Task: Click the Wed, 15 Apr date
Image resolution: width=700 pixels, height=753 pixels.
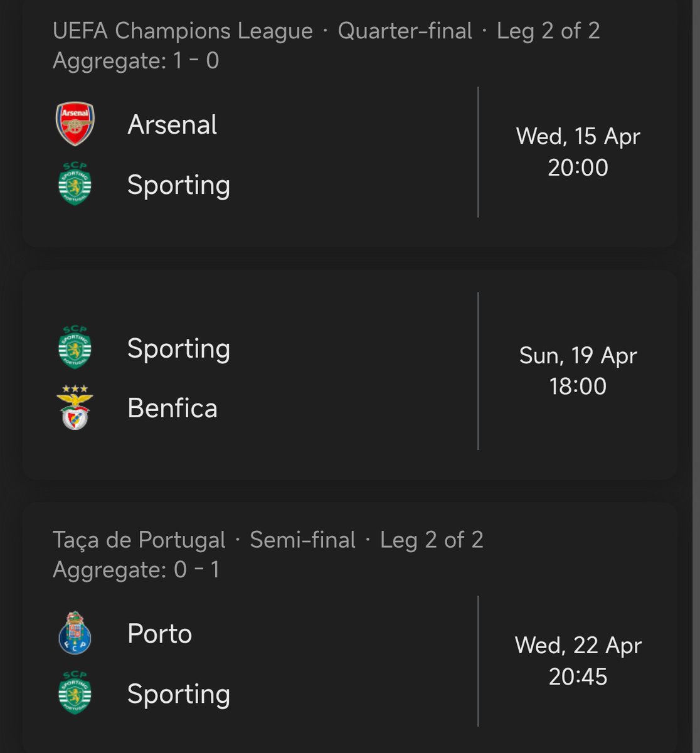Action: click(x=578, y=136)
